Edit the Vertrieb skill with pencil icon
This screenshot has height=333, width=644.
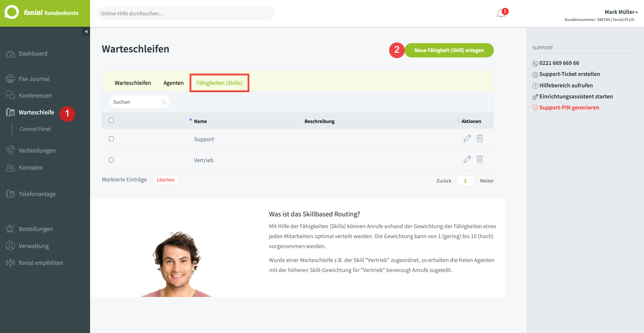(x=467, y=159)
